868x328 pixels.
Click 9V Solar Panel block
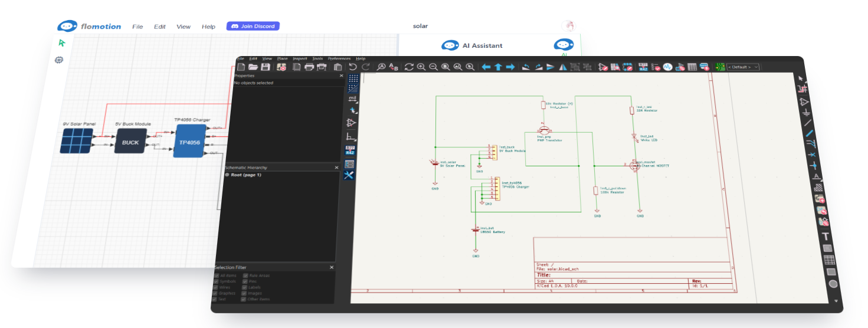pos(77,141)
